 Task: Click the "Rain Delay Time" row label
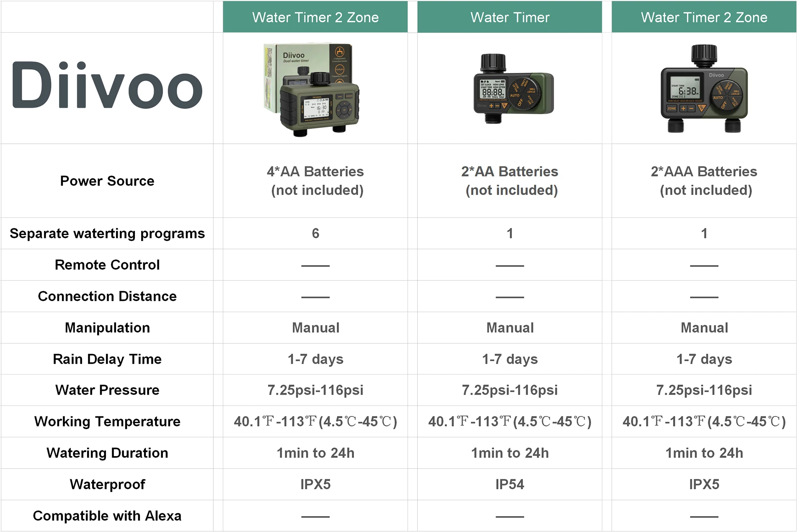coord(107,359)
